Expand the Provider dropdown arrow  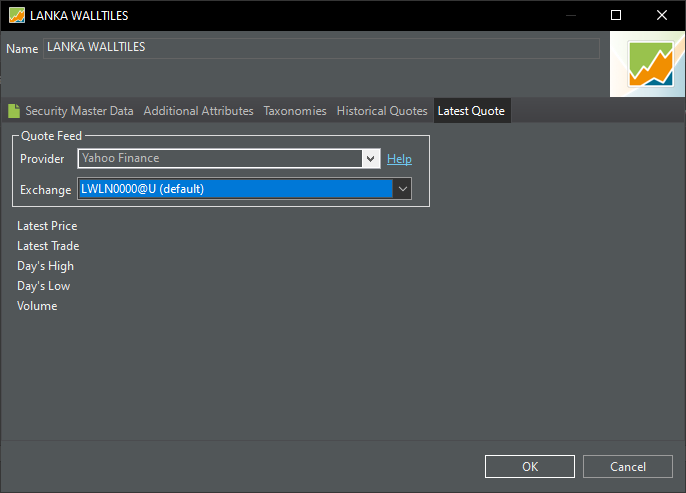tap(371, 158)
